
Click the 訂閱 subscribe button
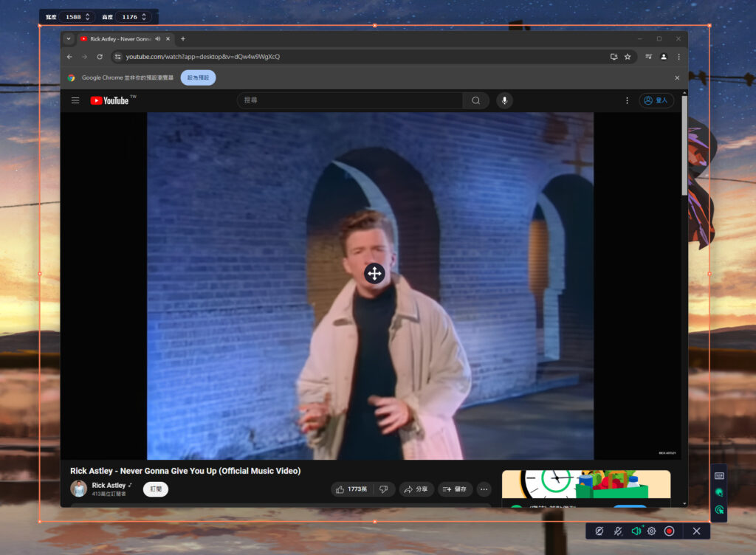(x=156, y=489)
